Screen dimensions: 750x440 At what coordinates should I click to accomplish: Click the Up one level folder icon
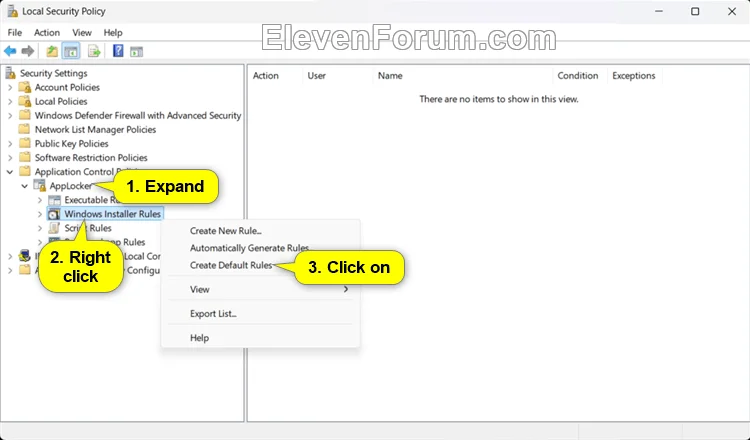point(52,51)
